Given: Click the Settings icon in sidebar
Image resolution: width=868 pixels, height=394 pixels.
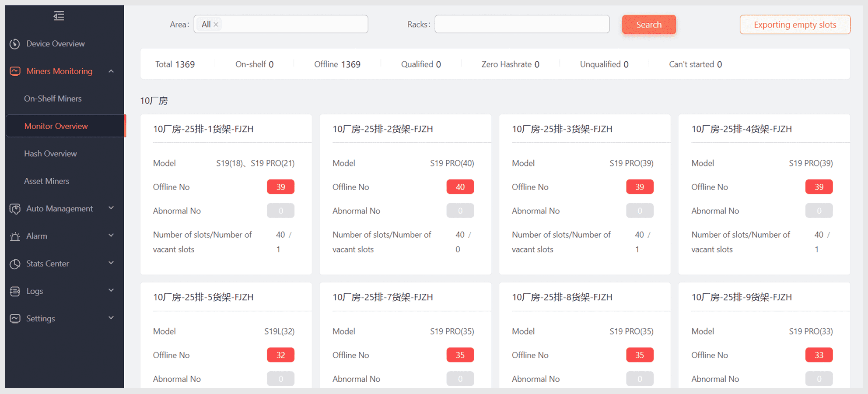Looking at the screenshot, I should click(15, 319).
